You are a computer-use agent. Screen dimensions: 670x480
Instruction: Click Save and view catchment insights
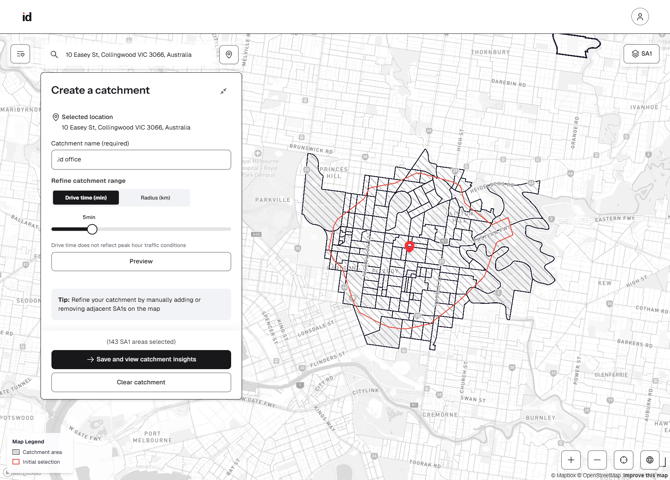141,359
